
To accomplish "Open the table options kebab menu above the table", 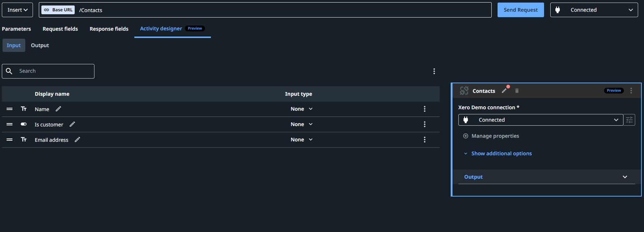I will coord(434,71).
